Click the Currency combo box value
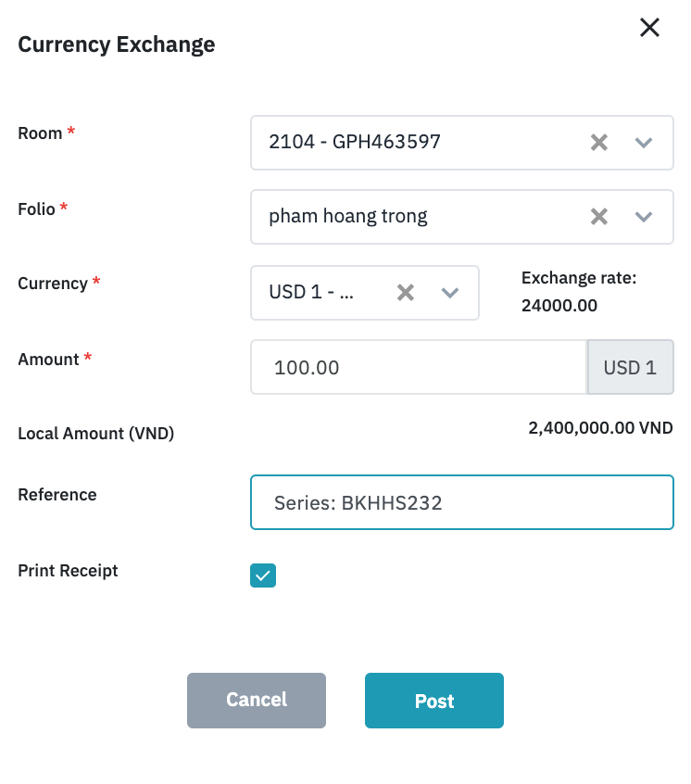This screenshot has height=784, width=691. coord(311,293)
